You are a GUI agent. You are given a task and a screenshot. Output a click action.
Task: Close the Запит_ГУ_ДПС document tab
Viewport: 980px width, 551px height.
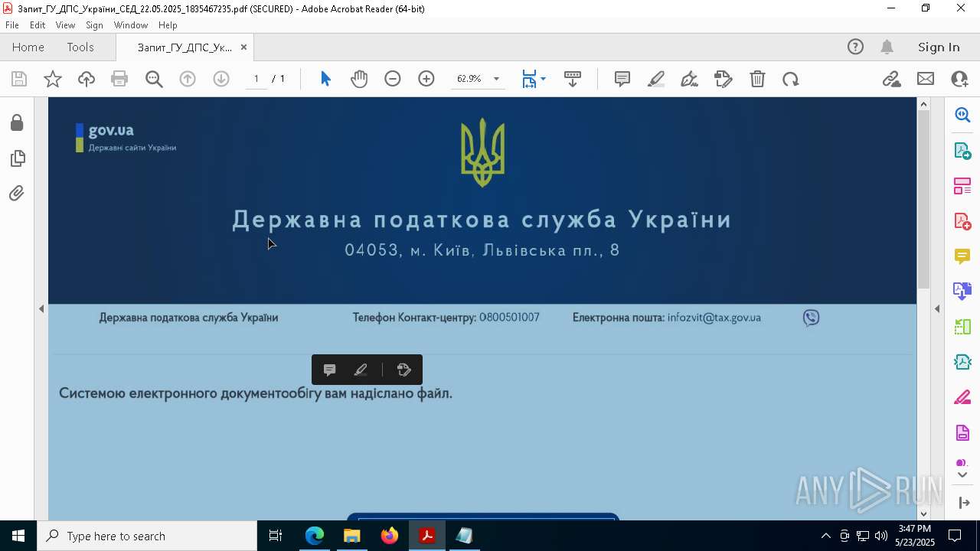[x=243, y=47]
